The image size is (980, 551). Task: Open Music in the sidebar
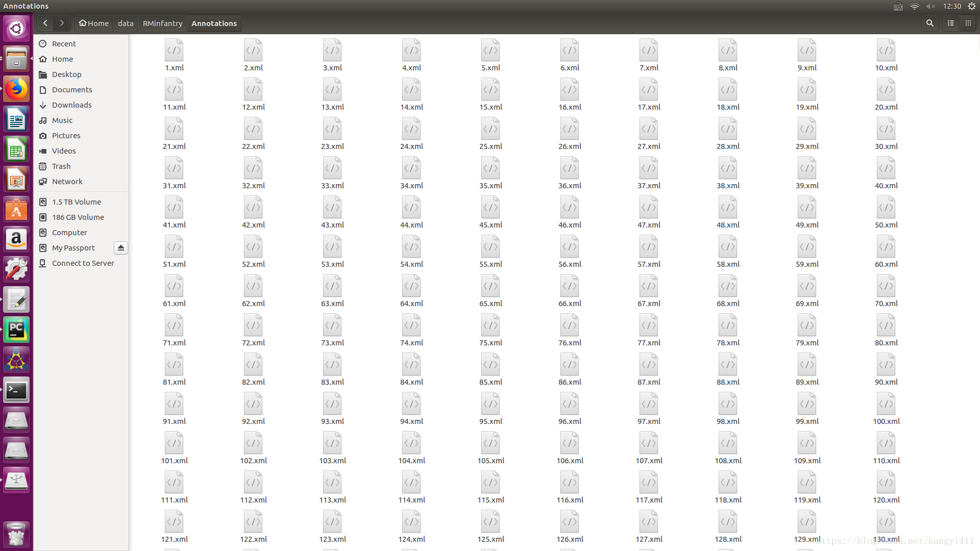click(81, 120)
